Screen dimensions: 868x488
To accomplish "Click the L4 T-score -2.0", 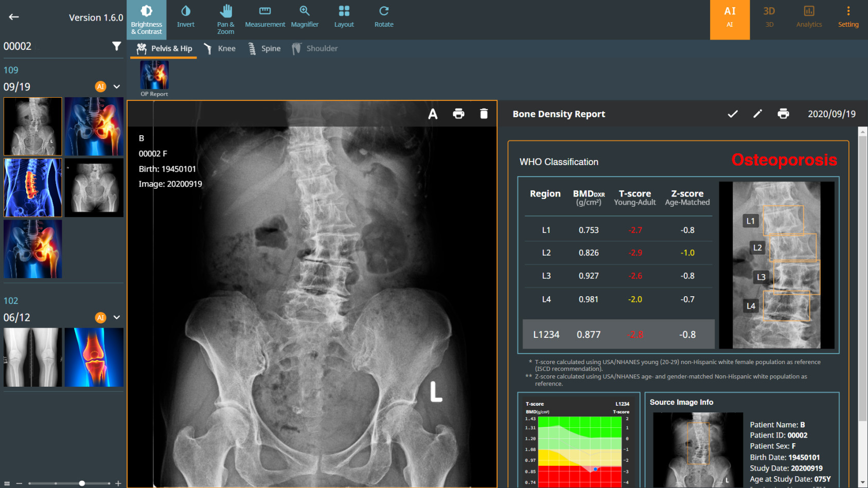I will (x=635, y=299).
